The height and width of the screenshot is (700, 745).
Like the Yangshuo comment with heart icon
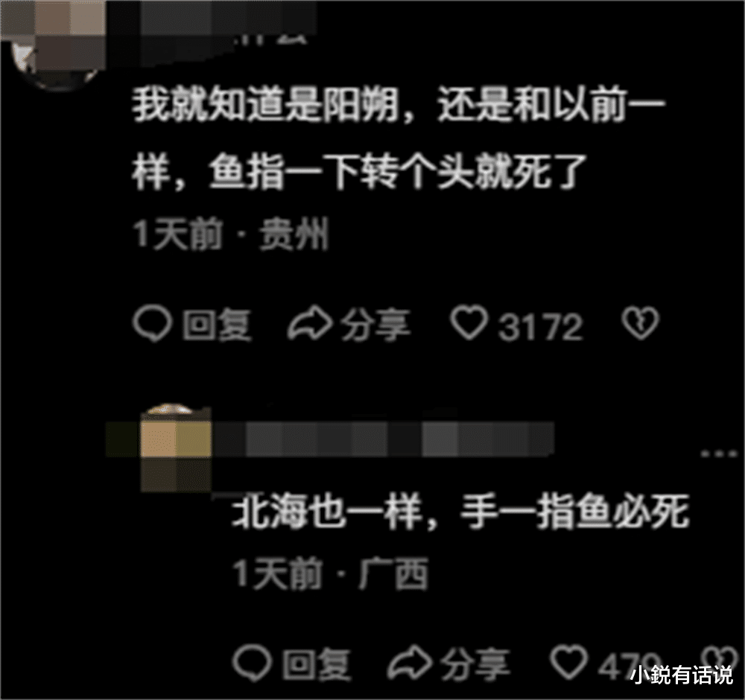469,323
